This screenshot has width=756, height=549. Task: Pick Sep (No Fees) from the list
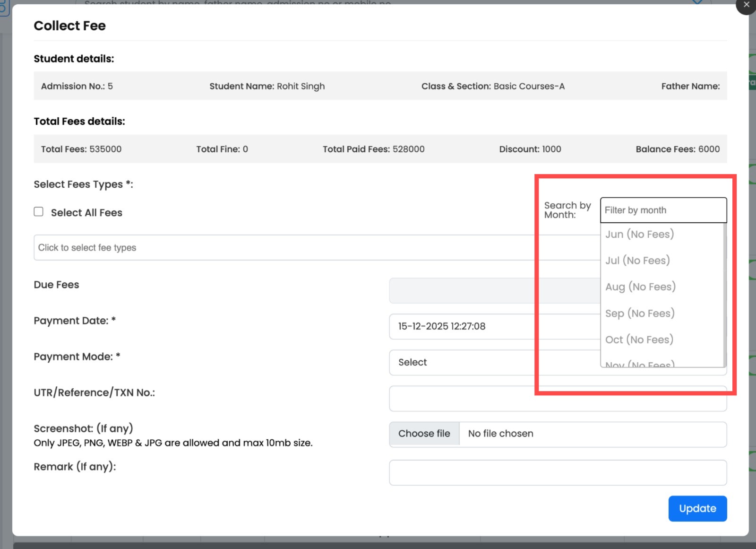tap(639, 313)
